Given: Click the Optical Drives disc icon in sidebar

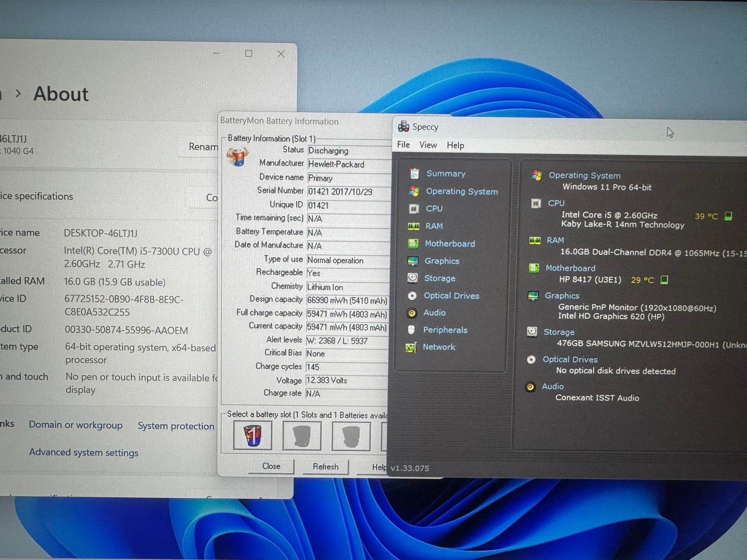Looking at the screenshot, I should [412, 296].
